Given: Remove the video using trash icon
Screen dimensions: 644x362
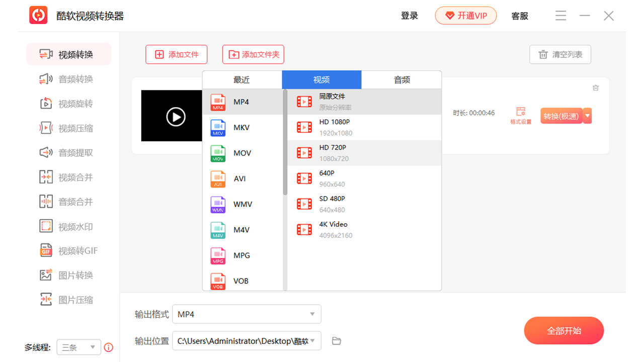Looking at the screenshot, I should (596, 87).
